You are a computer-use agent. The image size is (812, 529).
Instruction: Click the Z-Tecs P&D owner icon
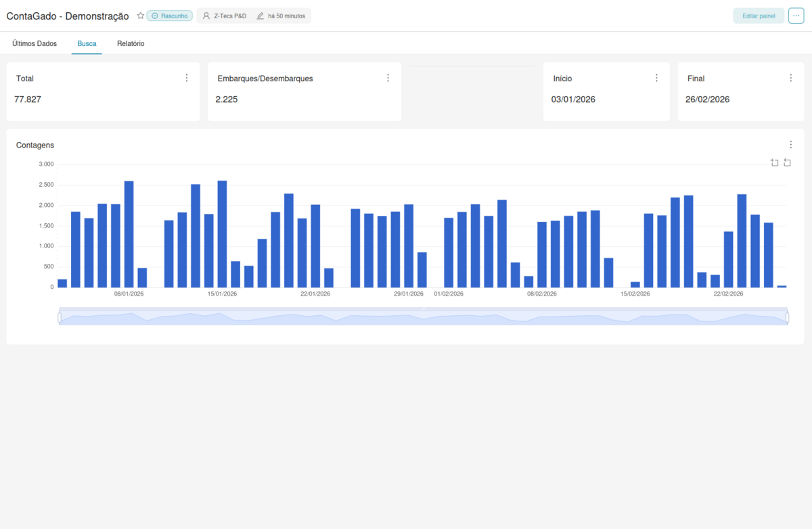click(206, 16)
